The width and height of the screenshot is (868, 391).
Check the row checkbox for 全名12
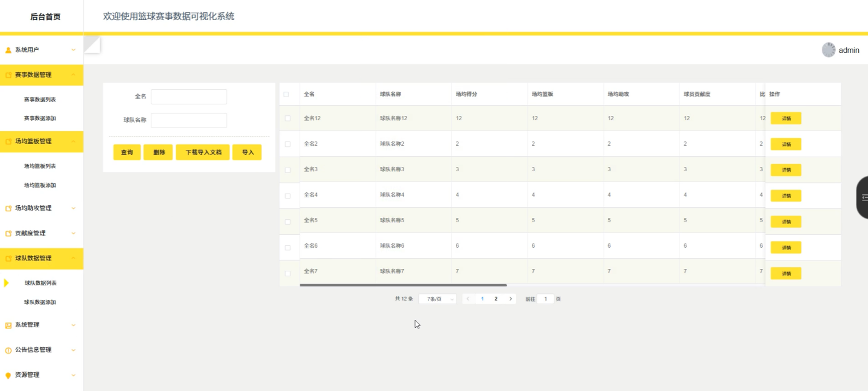pos(288,118)
